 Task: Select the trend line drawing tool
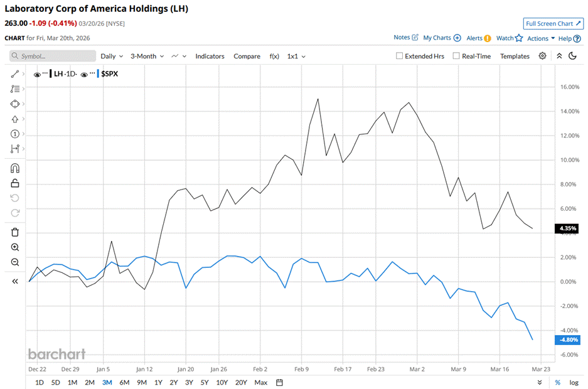point(15,74)
